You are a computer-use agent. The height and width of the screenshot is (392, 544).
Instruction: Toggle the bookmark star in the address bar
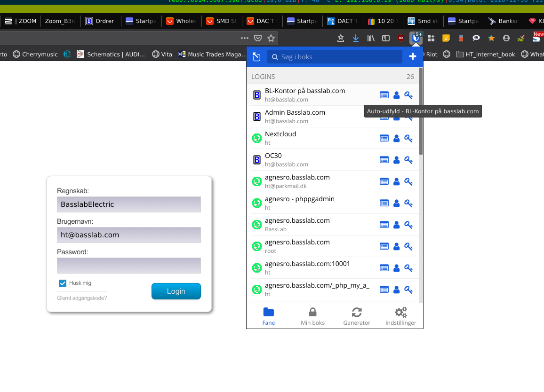coord(271,39)
